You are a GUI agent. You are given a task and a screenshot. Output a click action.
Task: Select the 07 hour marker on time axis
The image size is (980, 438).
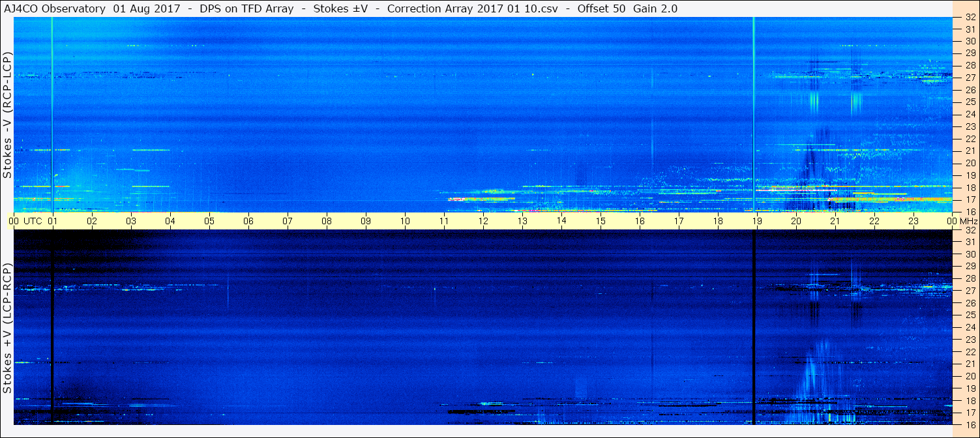click(x=288, y=221)
